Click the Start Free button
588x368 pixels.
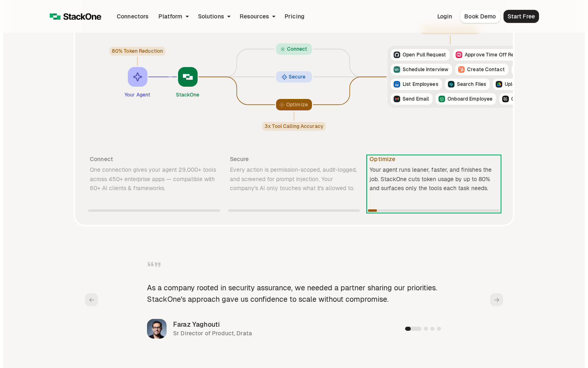[x=521, y=16]
